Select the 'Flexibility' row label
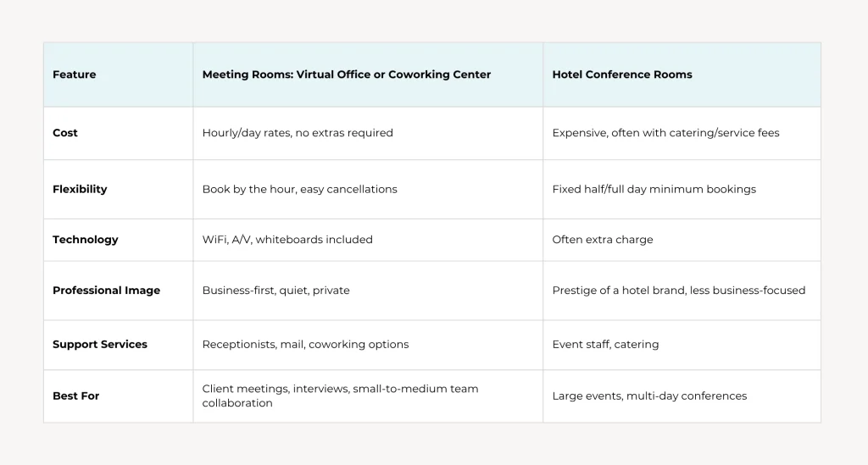This screenshot has height=465, width=868. 80,189
